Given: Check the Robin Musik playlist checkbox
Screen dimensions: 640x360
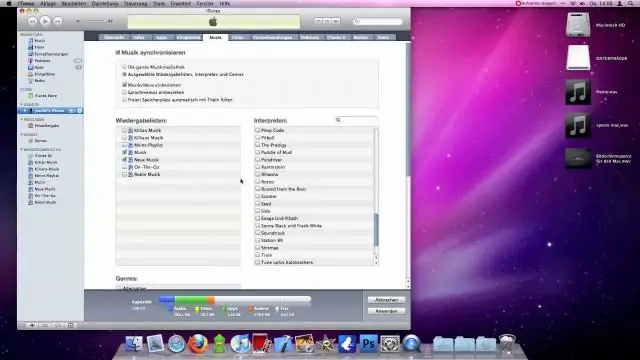Looking at the screenshot, I should [x=124, y=174].
